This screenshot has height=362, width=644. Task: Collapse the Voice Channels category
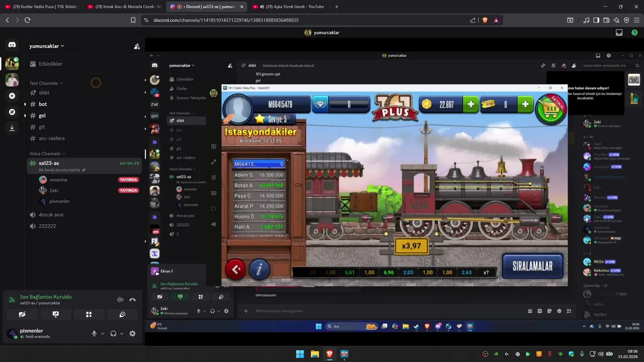(x=47, y=154)
